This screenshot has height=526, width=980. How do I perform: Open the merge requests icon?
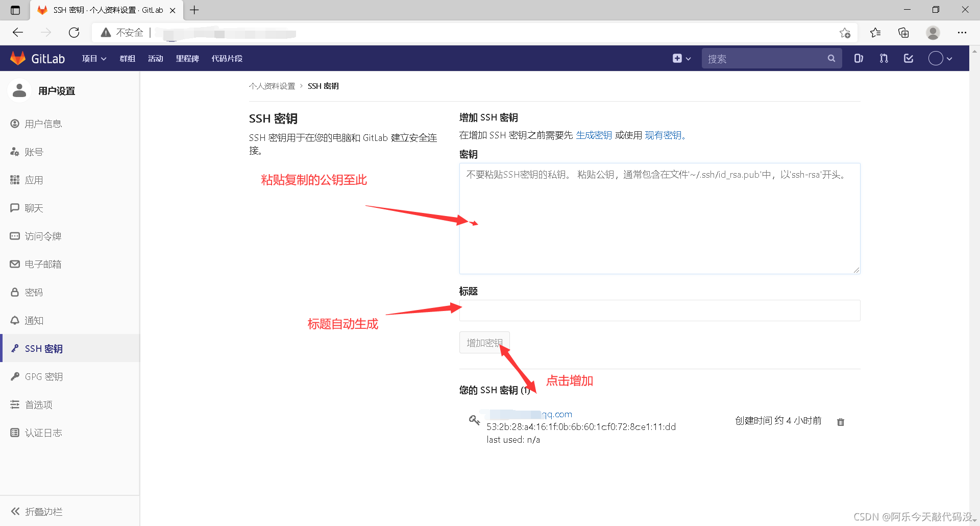point(884,59)
